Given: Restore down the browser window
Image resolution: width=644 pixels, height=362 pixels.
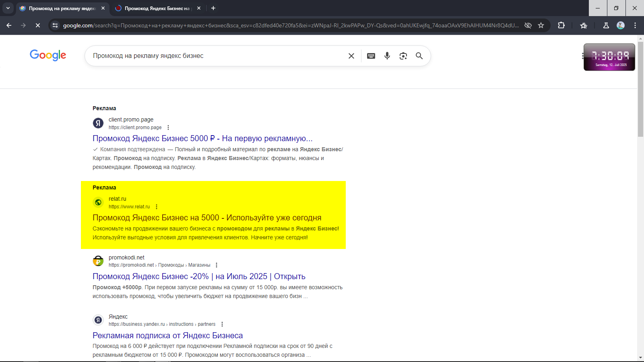Looking at the screenshot, I should pos(616,8).
